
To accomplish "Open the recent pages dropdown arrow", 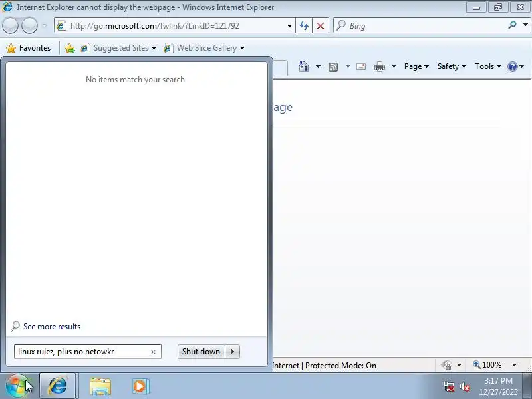I will click(44, 26).
